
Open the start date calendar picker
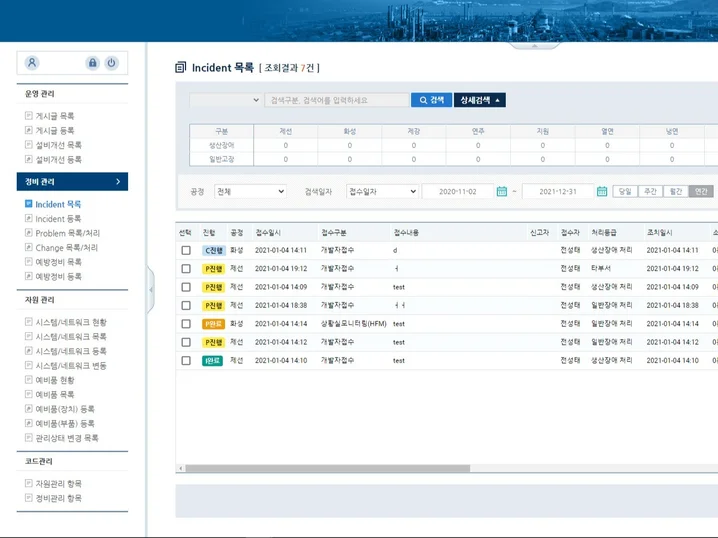502,191
